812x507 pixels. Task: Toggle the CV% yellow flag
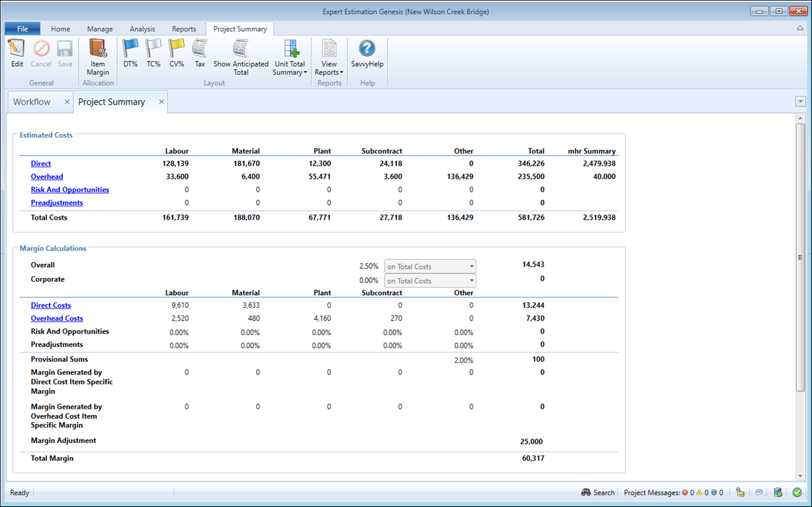click(176, 49)
